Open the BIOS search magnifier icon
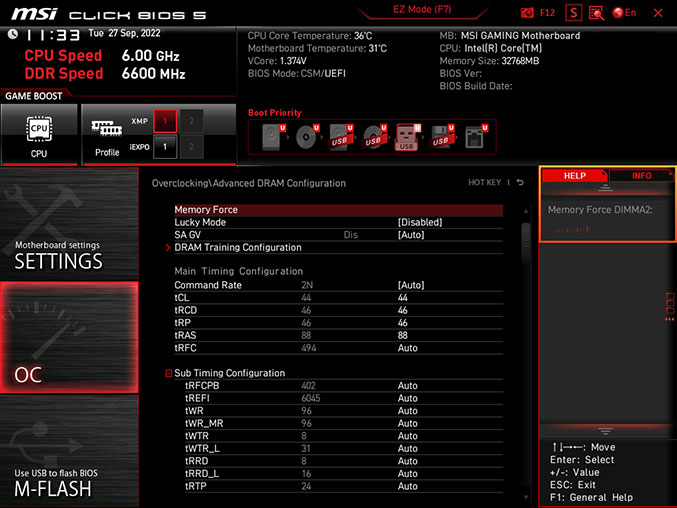 tap(596, 13)
